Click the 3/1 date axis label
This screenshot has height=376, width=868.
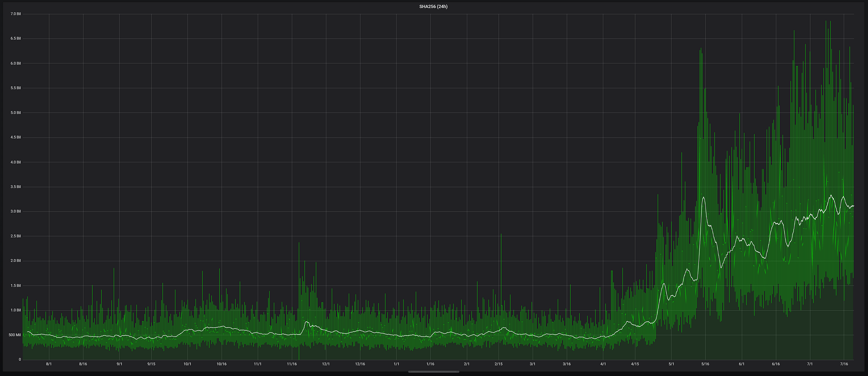[x=533, y=364]
